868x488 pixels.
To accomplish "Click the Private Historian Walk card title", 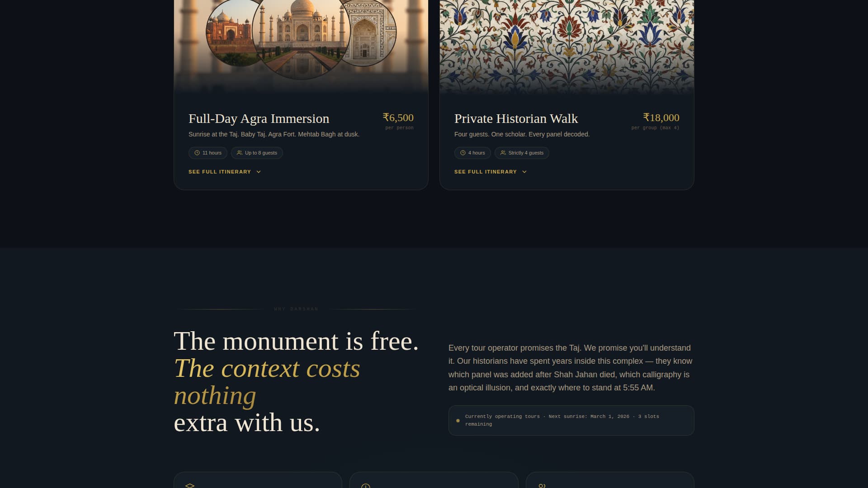I will coord(516,119).
